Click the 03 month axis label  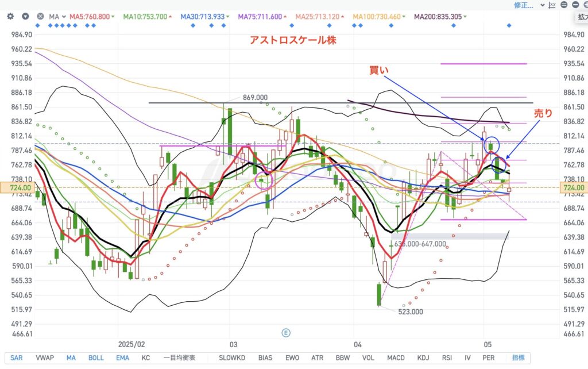233,344
